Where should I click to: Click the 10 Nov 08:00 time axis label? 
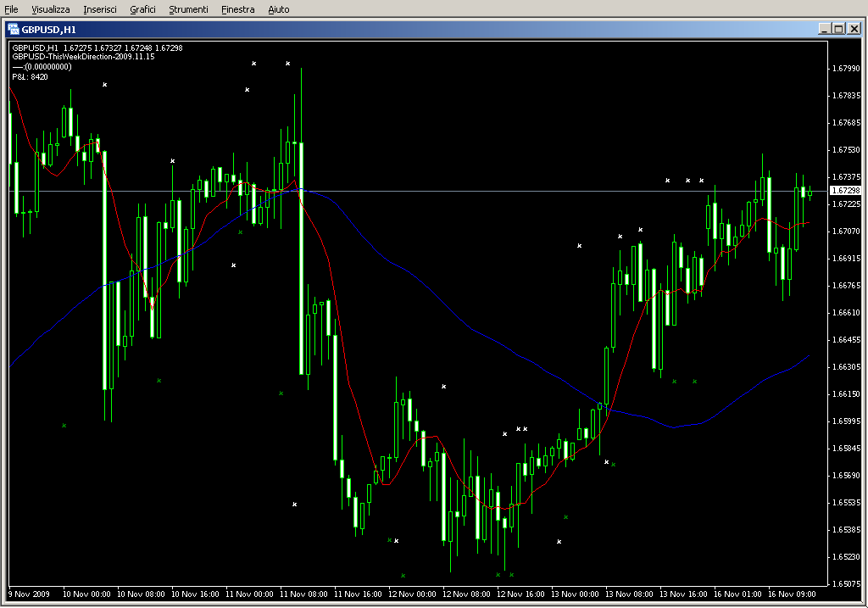[142, 594]
